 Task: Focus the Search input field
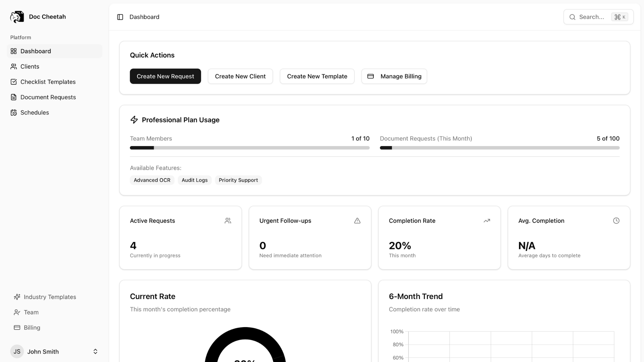coord(598,17)
